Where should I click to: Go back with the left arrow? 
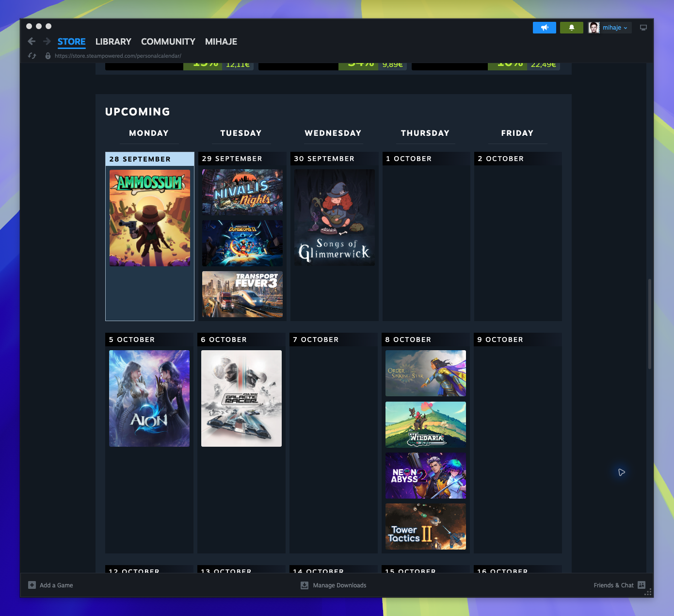pos(32,41)
